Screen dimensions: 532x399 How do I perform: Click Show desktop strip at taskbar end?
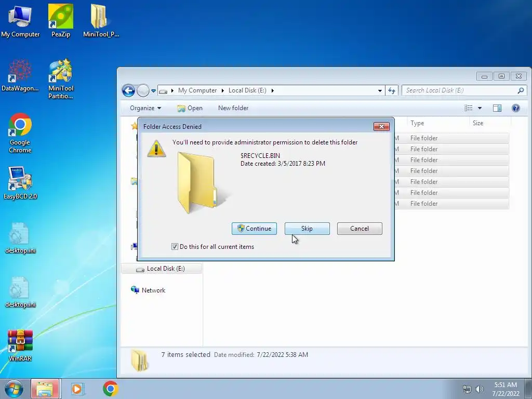(528, 389)
